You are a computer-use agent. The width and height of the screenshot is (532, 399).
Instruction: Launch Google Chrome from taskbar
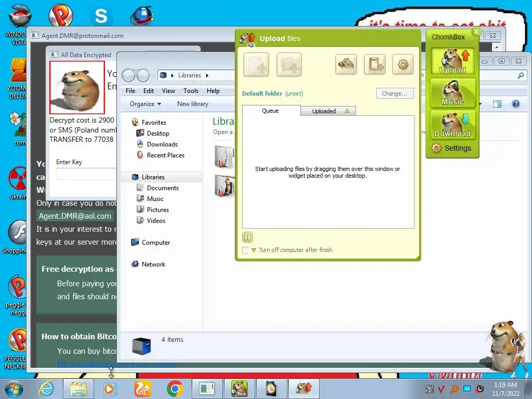[x=175, y=389]
